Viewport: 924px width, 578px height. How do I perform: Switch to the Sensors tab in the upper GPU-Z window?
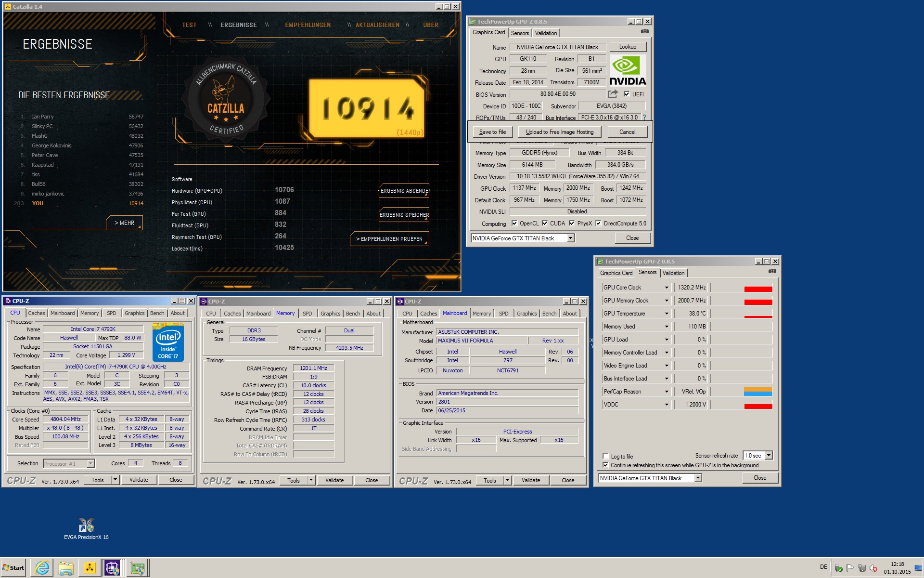(x=520, y=33)
